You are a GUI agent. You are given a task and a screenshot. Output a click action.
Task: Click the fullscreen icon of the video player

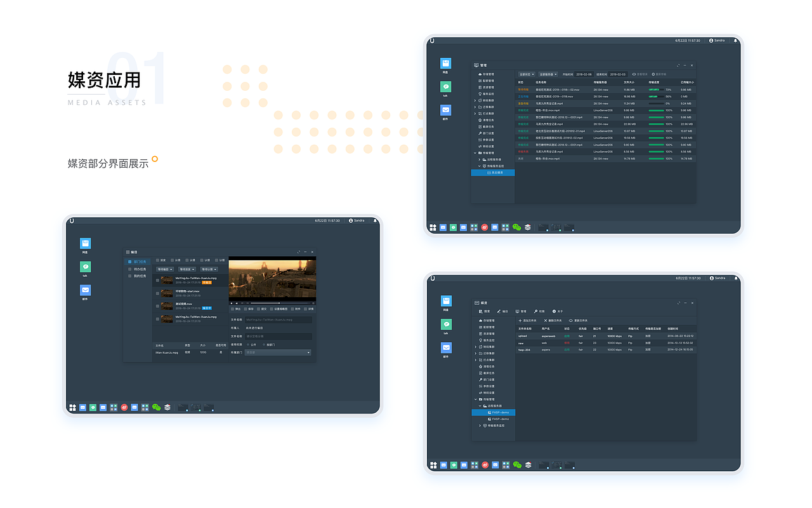pos(313,303)
